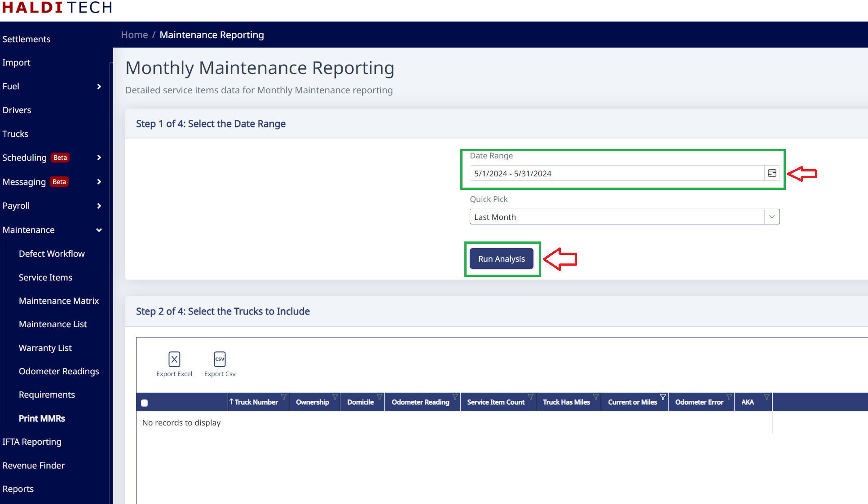Click the Maintenance Reporting breadcrumb text
This screenshot has width=868, height=504.
[x=212, y=35]
